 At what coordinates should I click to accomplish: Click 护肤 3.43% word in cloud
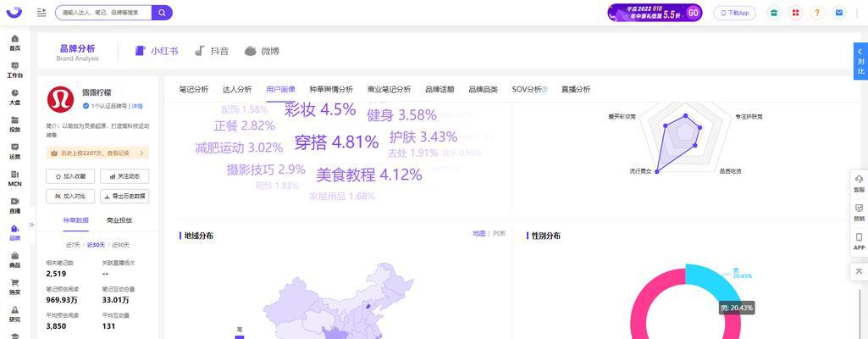pos(423,136)
